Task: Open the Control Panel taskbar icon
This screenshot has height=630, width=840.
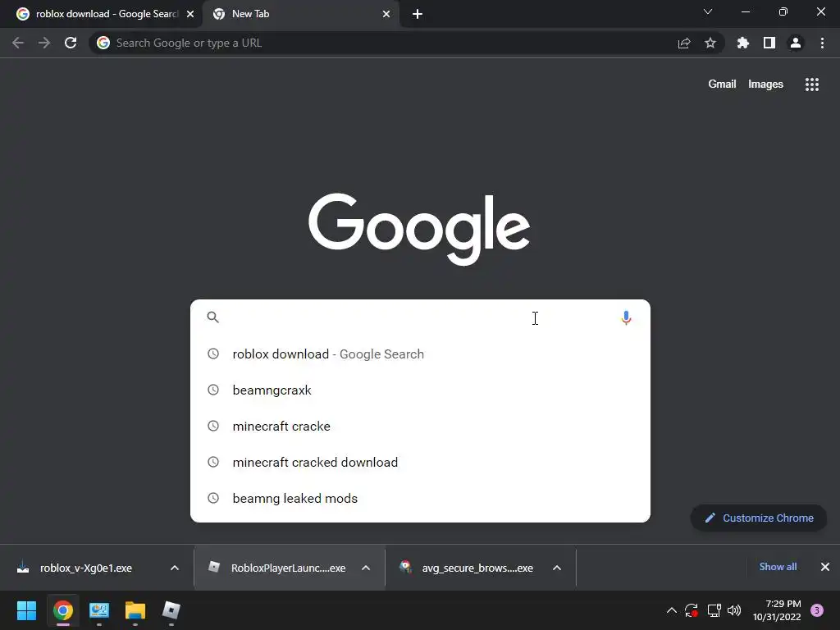Action: (x=99, y=610)
